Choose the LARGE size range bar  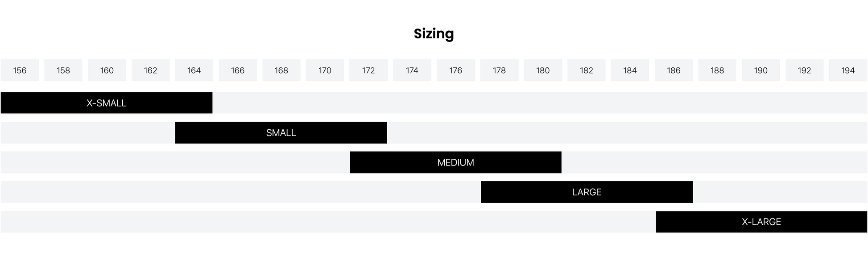[x=587, y=192]
